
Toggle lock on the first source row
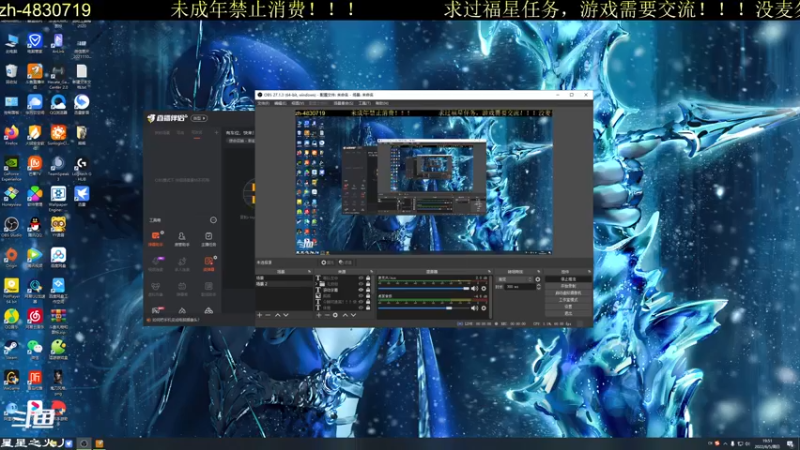click(x=368, y=278)
